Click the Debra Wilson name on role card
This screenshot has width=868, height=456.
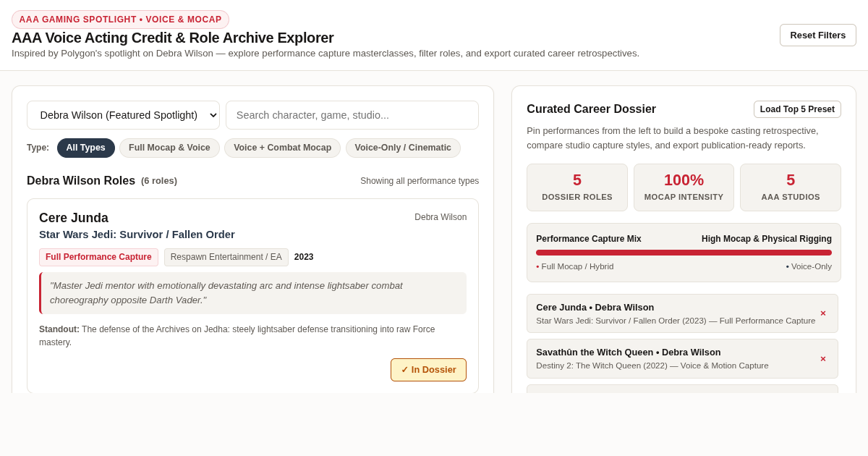[441, 217]
